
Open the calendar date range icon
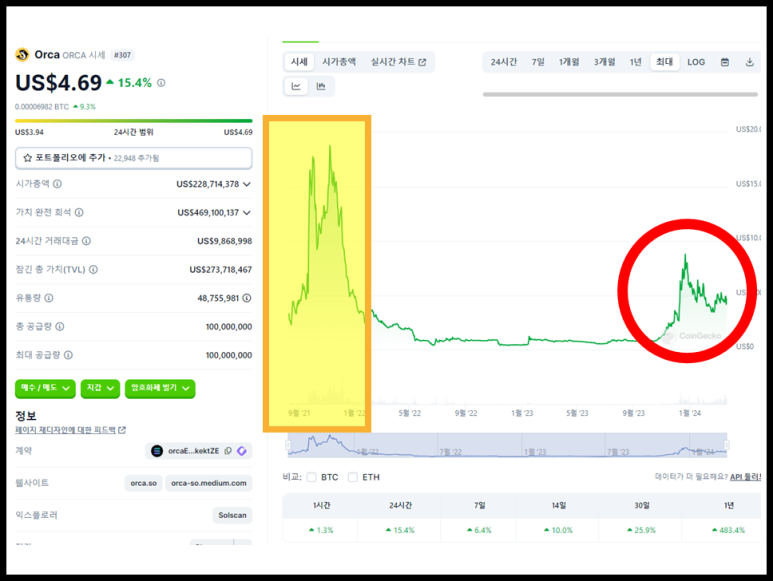pyautogui.click(x=725, y=62)
